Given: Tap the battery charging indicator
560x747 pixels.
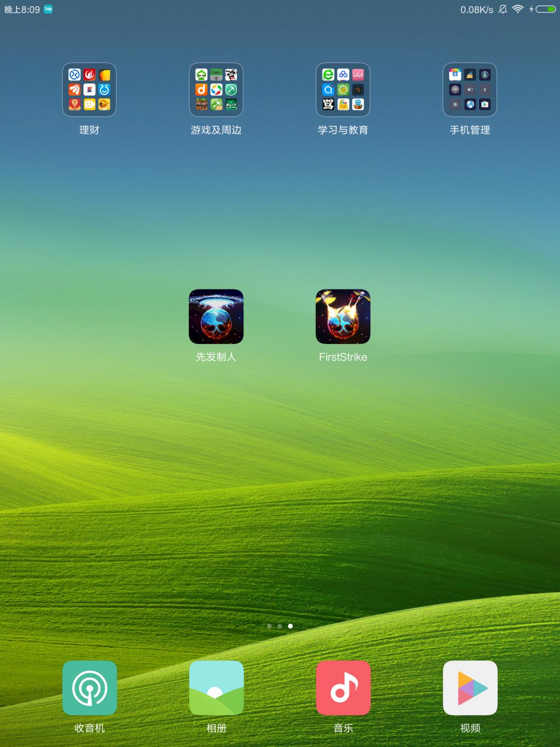Looking at the screenshot, I should tap(542, 9).
